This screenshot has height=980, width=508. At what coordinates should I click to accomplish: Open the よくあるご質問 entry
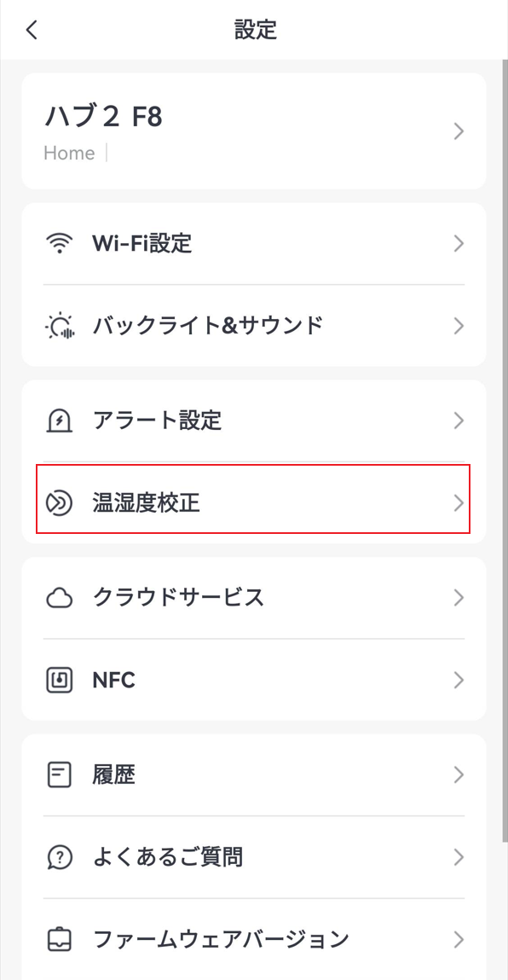click(254, 857)
